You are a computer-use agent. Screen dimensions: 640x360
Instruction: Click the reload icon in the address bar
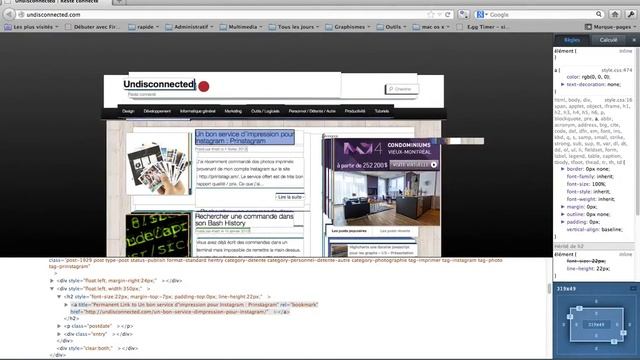448,14
